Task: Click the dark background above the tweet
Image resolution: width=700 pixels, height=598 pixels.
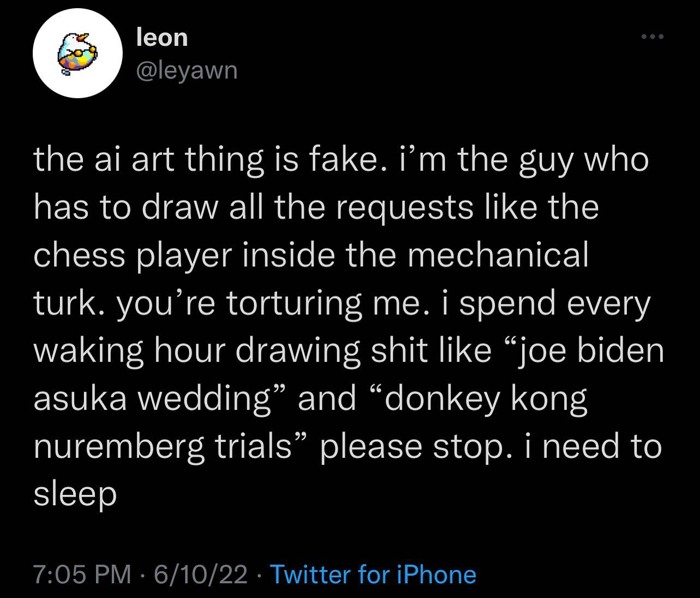Action: [x=349, y=115]
